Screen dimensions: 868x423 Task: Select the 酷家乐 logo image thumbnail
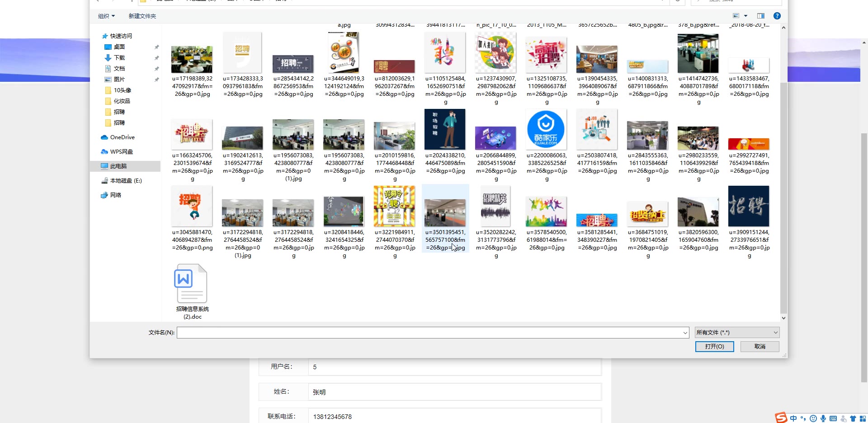pyautogui.click(x=546, y=130)
